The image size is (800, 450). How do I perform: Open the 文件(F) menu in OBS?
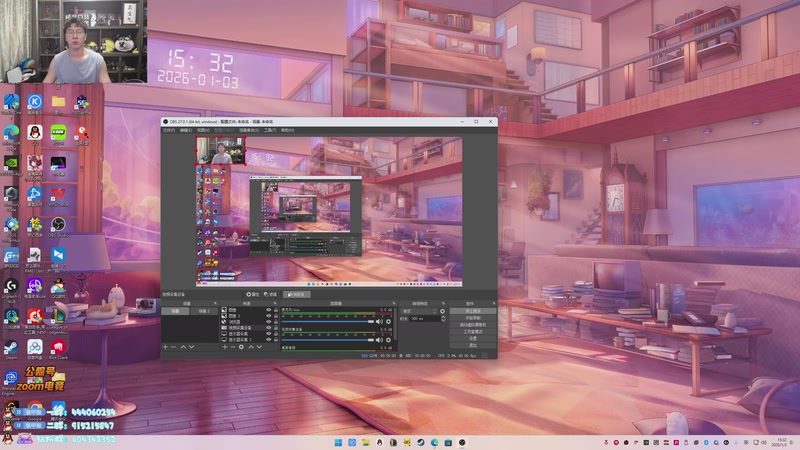pyautogui.click(x=169, y=130)
